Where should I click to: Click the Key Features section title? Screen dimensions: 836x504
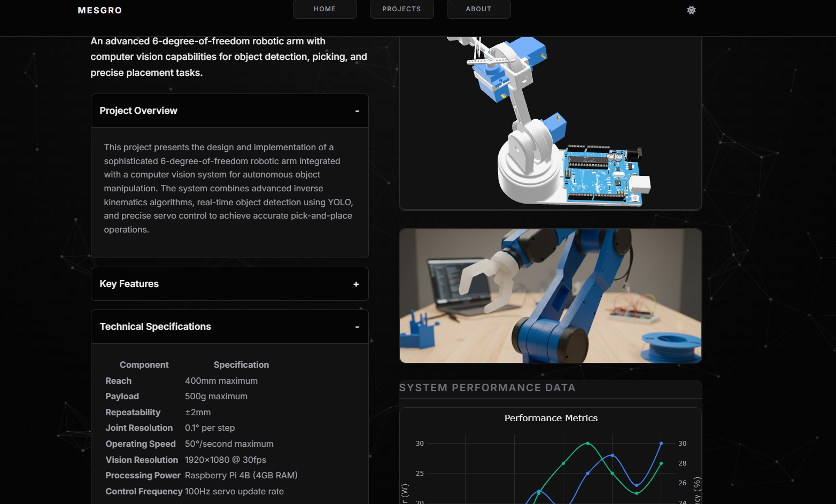point(129,284)
